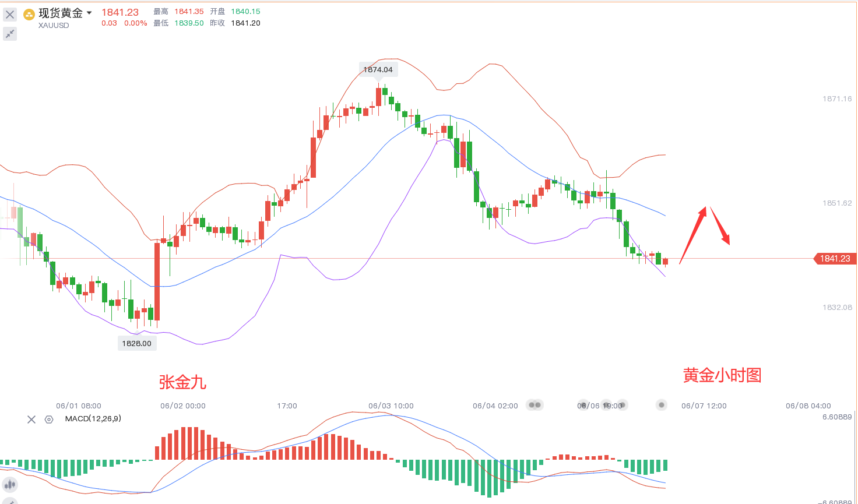Click the 06/02 00:00 time label

(x=183, y=406)
